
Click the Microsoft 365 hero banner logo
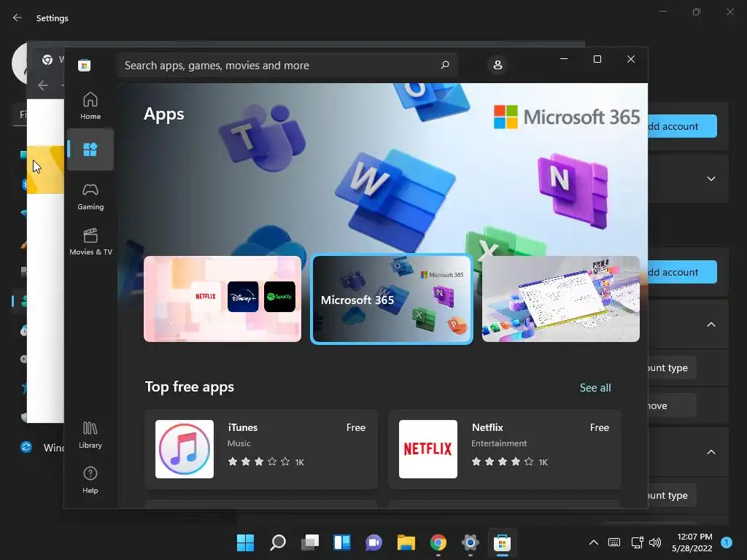click(x=567, y=117)
